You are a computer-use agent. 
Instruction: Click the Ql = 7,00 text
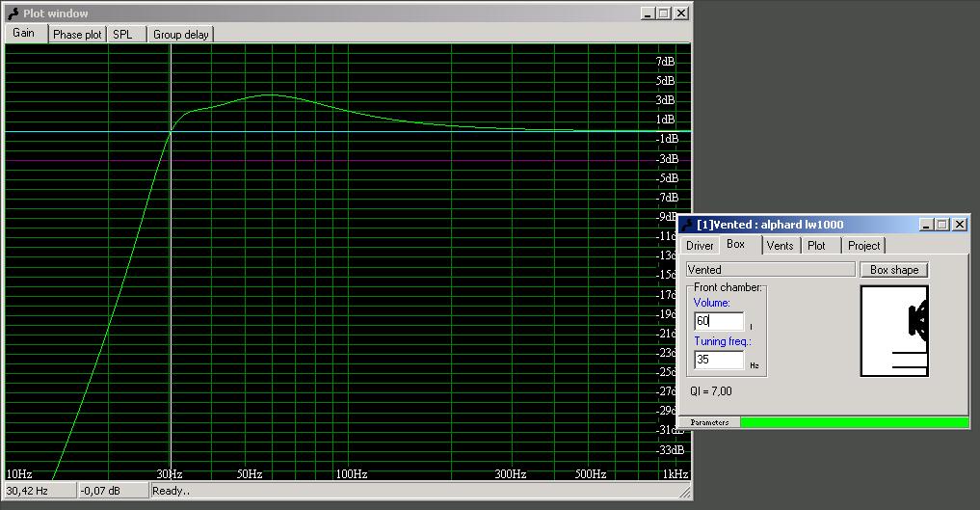coord(710,391)
